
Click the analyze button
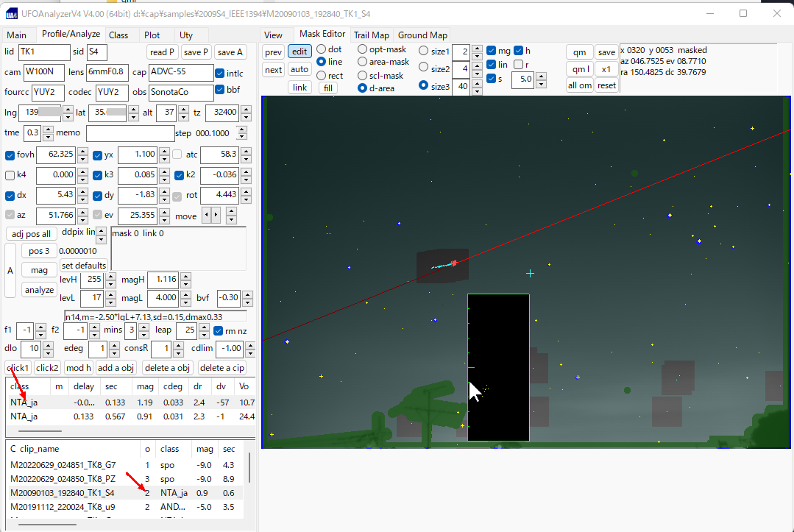click(x=39, y=290)
